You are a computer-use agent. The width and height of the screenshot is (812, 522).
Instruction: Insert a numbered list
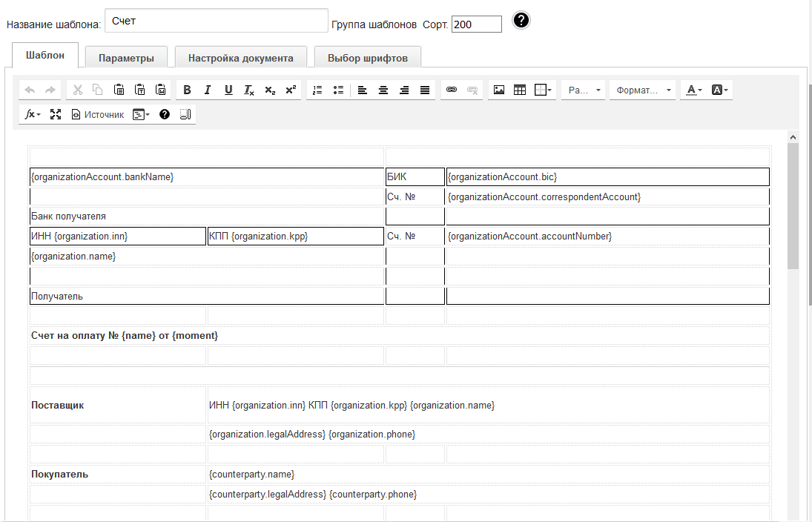coord(317,90)
